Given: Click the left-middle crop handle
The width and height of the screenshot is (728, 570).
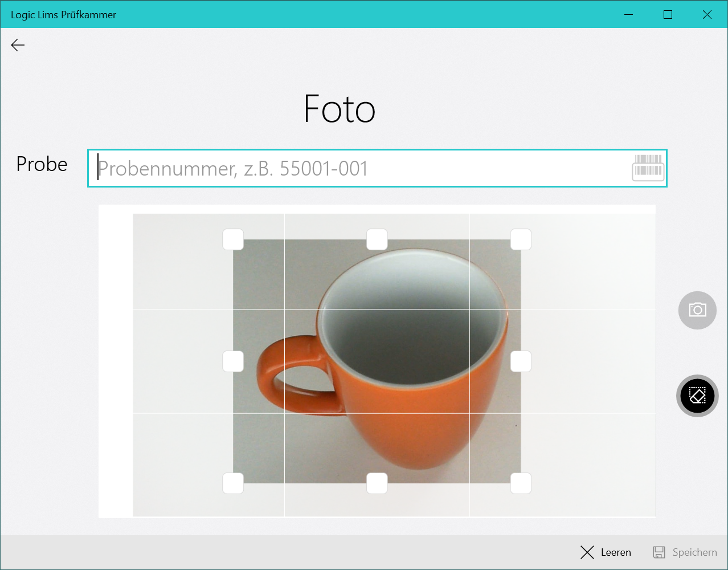Looking at the screenshot, I should point(233,361).
